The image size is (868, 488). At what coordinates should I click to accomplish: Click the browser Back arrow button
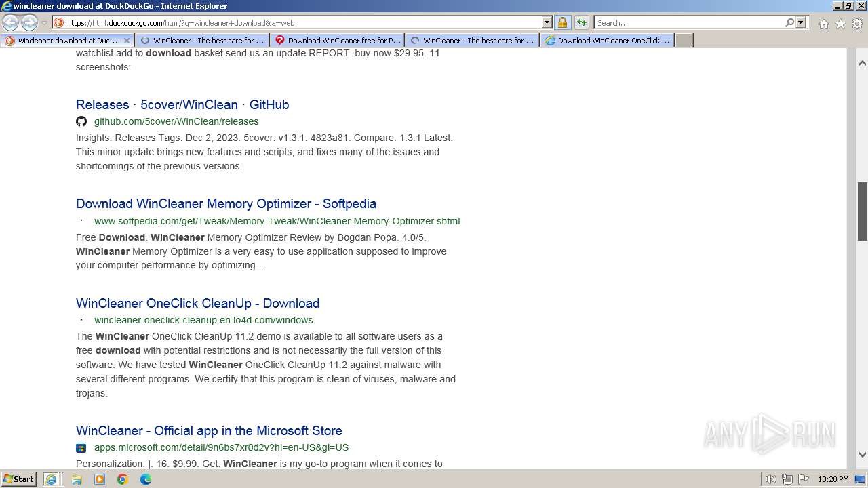pos(11,22)
